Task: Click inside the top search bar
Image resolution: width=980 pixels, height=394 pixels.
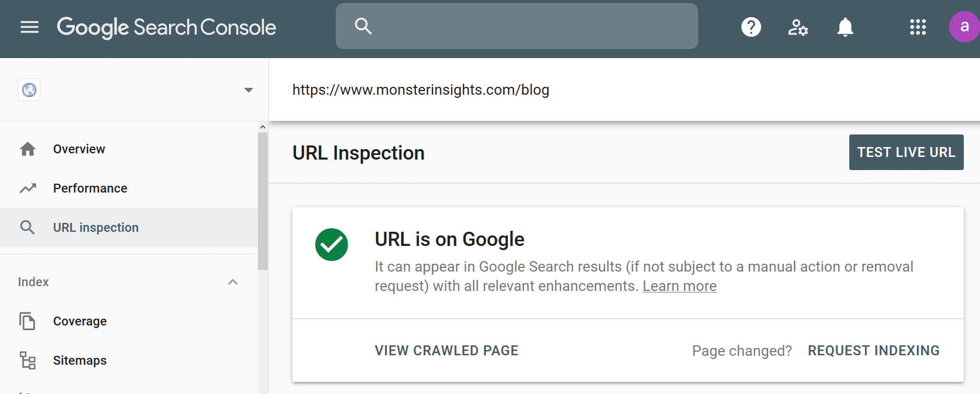Action: coord(516,26)
